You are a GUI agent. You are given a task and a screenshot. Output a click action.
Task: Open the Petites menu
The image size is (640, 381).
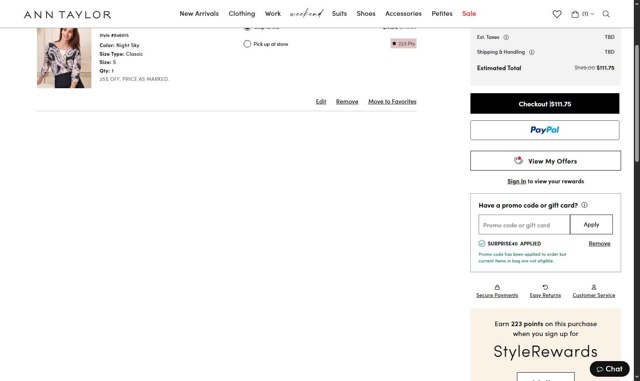(x=442, y=13)
